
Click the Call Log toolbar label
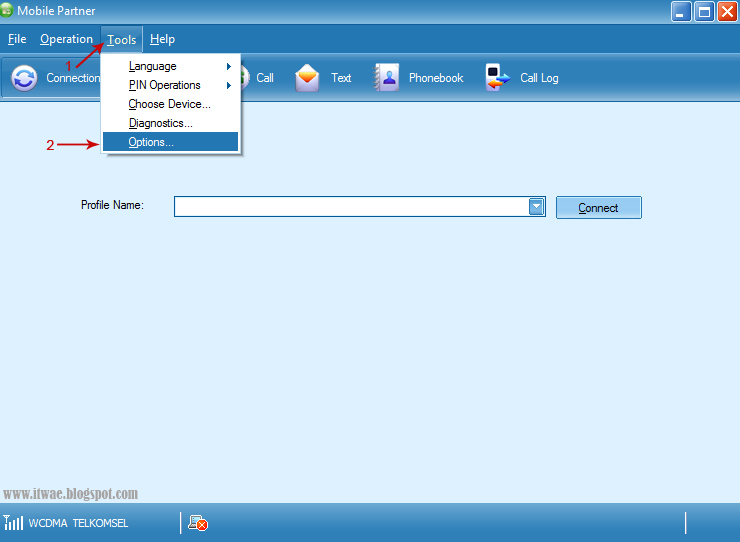pyautogui.click(x=539, y=78)
